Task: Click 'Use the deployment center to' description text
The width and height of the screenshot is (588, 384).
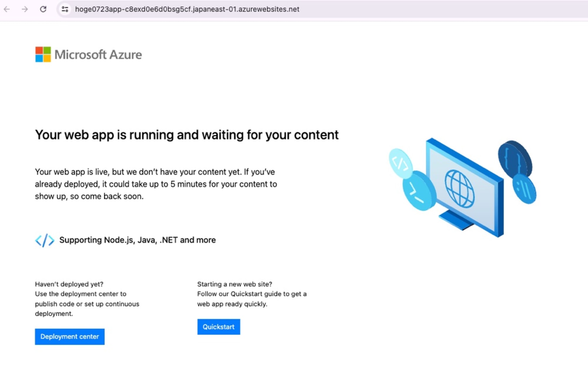Action: pos(87,304)
